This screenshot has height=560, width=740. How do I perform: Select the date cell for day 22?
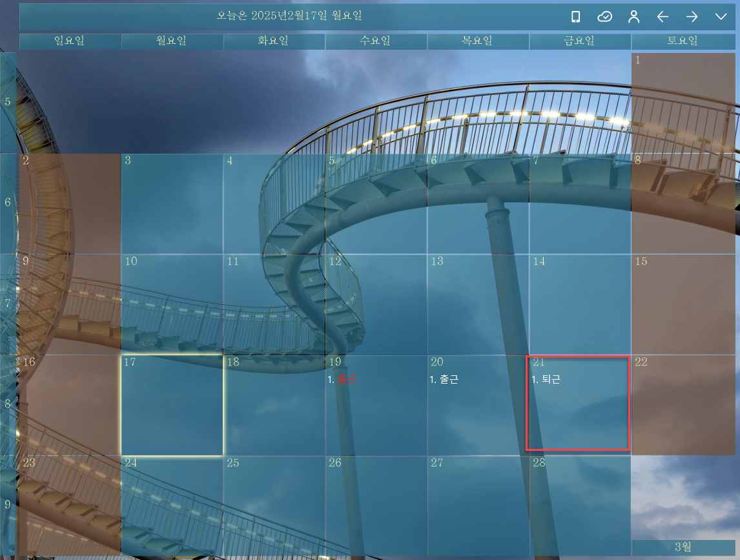(x=683, y=404)
